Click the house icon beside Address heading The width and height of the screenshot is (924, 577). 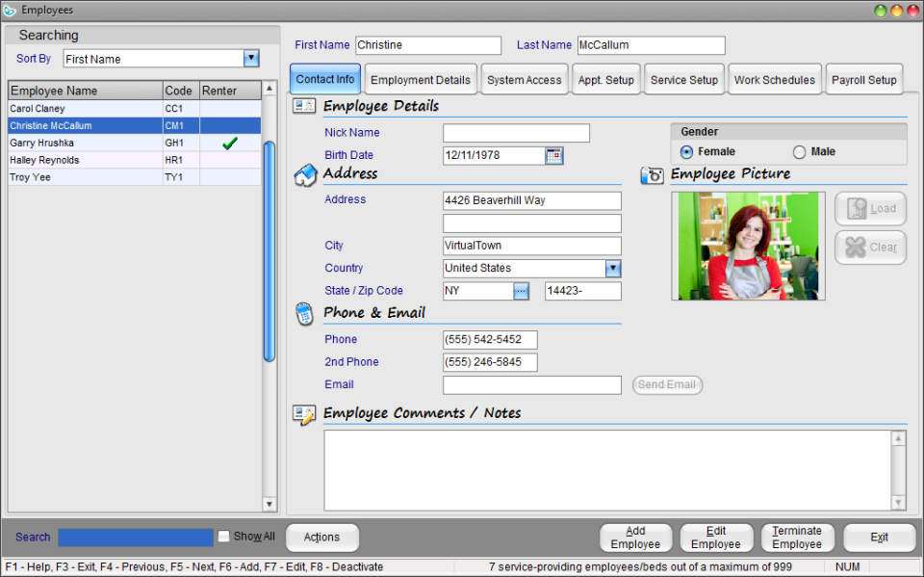pyautogui.click(x=305, y=175)
